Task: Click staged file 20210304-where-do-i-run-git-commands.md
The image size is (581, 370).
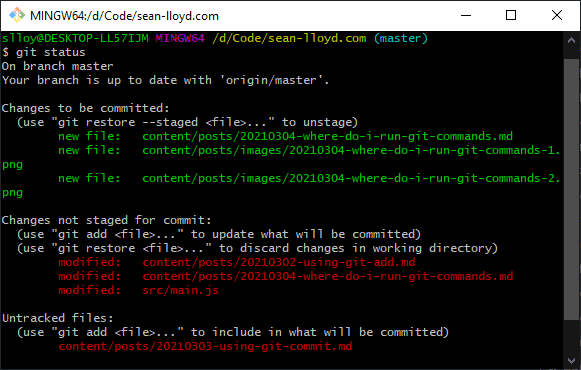Action: (328, 136)
